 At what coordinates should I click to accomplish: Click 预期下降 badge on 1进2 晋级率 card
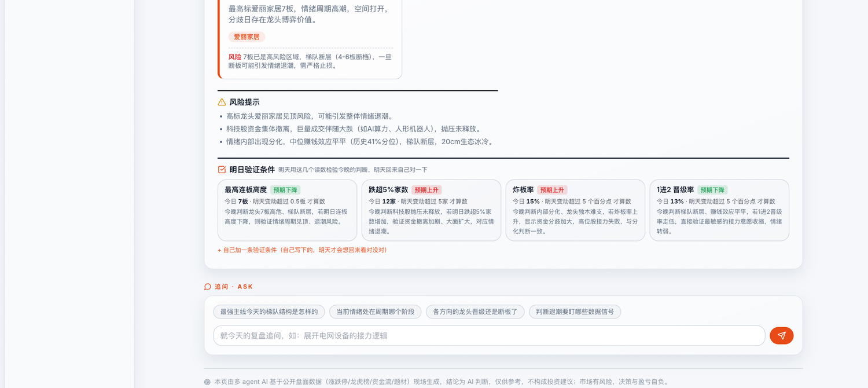(712, 190)
